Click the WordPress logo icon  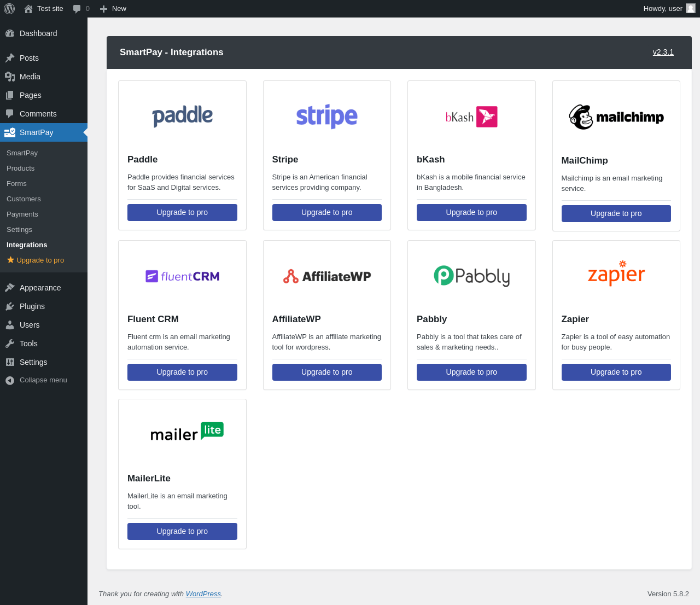[9, 9]
